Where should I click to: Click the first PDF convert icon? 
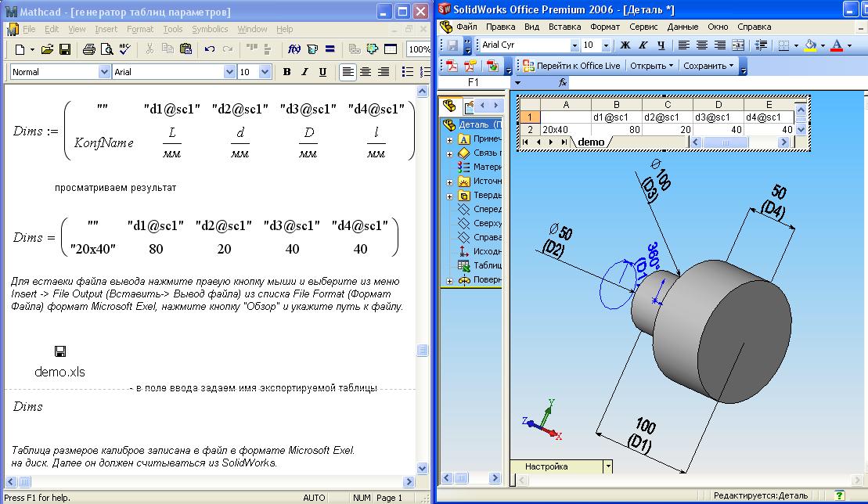pos(453,66)
